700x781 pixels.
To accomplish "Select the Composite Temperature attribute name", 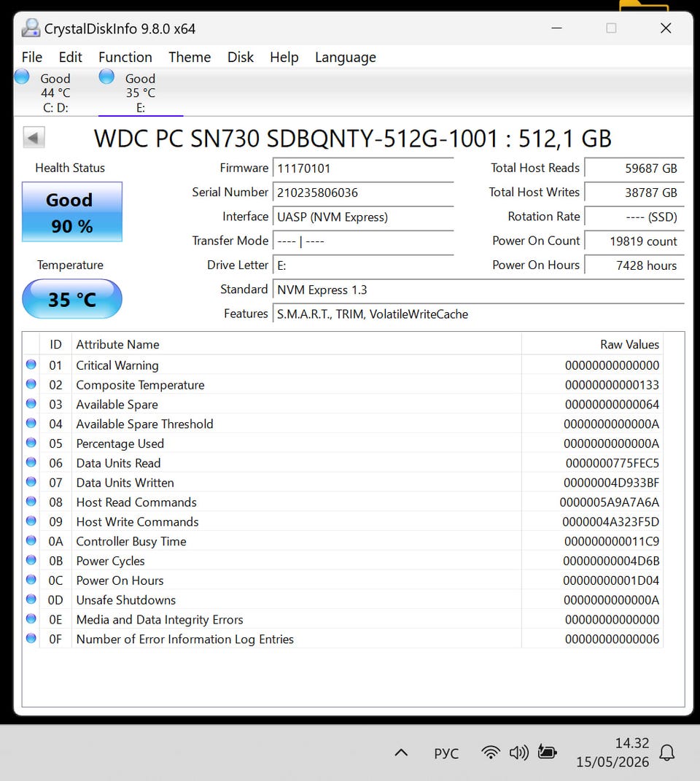I will [140, 385].
